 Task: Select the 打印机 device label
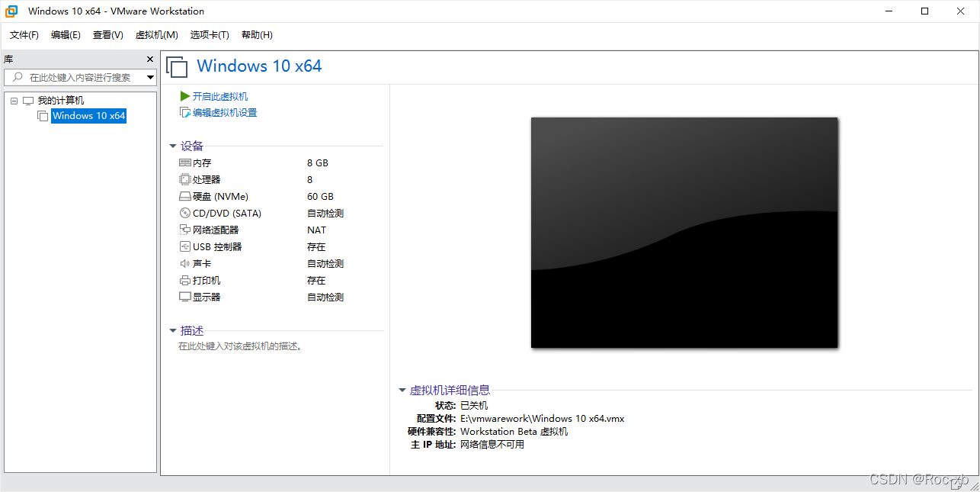207,281
